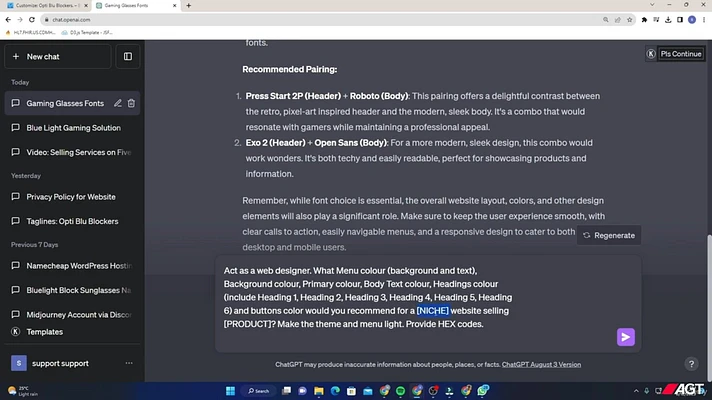The image size is (712, 400).
Task: Start a New chat
Action: (58, 57)
